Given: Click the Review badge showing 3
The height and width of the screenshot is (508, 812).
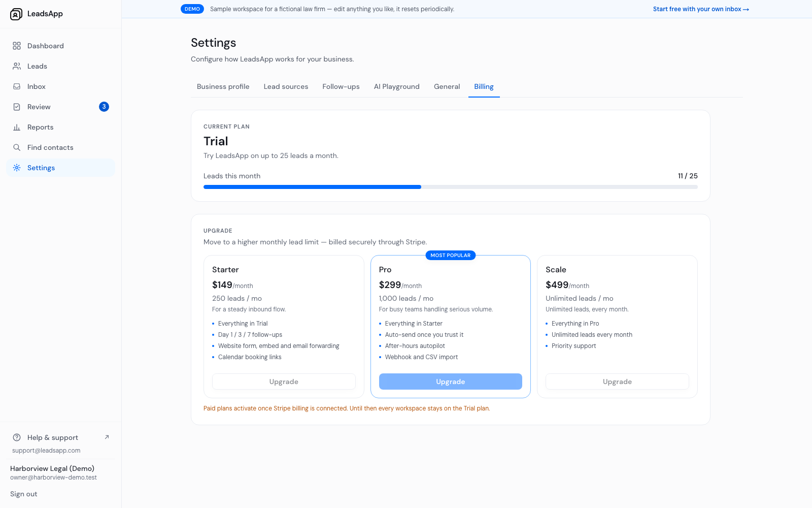Looking at the screenshot, I should click(x=104, y=107).
